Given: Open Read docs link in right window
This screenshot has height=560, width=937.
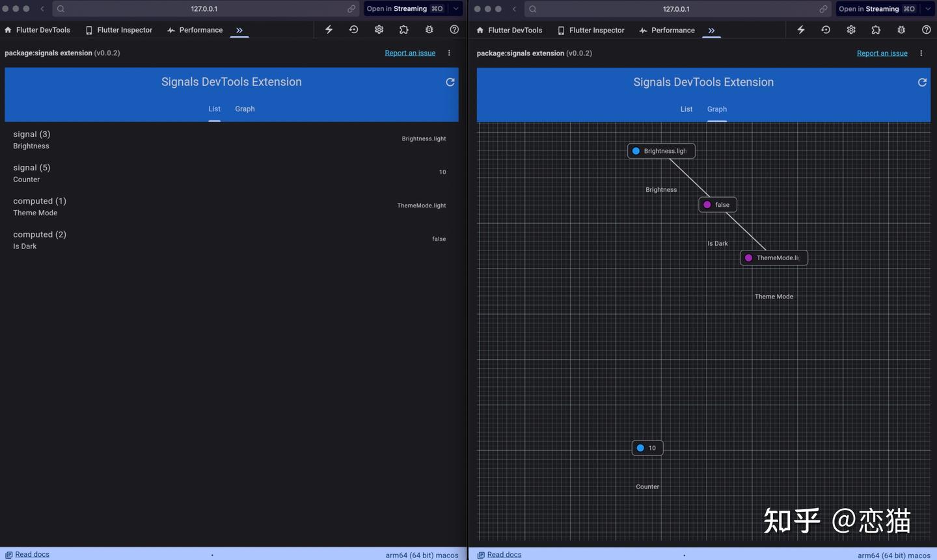Looking at the screenshot, I should tap(500, 555).
